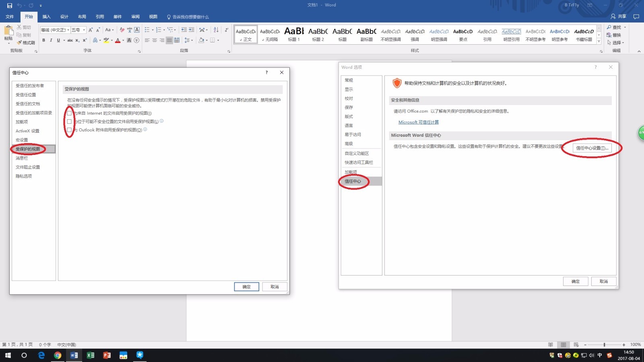Image resolution: width=644 pixels, height=362 pixels.
Task: Click the Italic formatting icon
Action: pos(51,40)
